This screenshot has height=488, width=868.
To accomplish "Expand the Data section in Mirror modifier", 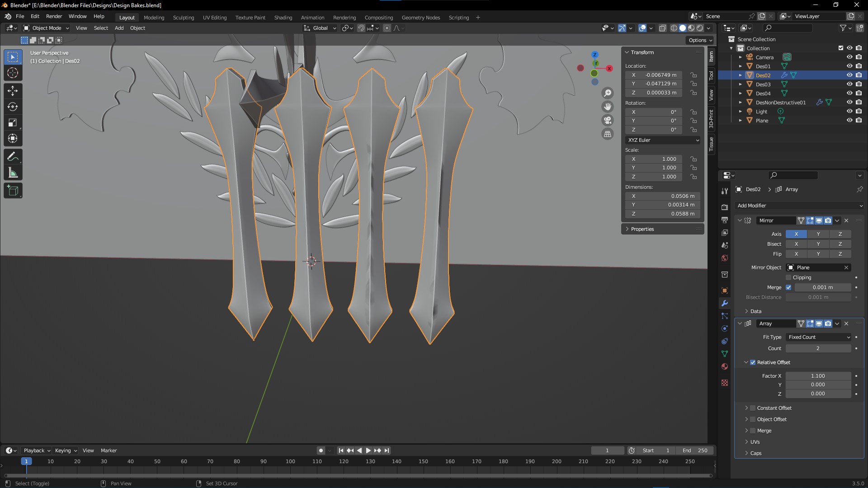I will tap(755, 311).
